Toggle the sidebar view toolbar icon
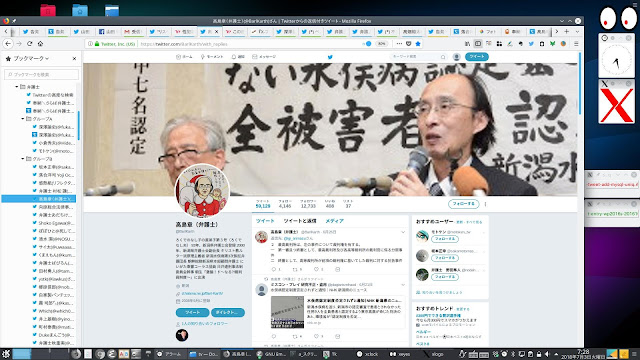This screenshot has width=640, height=360. coord(478,44)
